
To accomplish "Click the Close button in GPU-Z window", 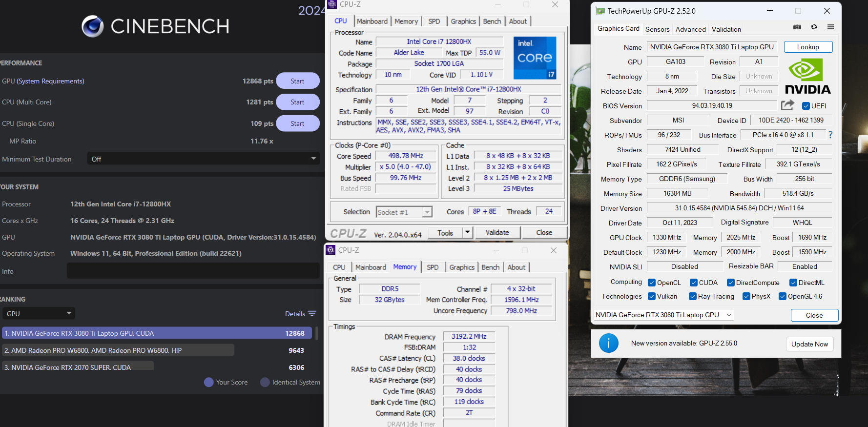I will tap(814, 315).
